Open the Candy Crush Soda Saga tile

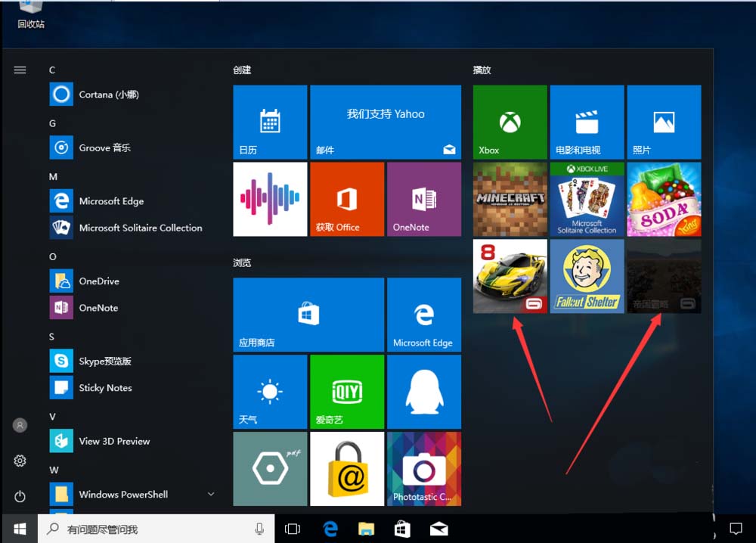click(664, 199)
